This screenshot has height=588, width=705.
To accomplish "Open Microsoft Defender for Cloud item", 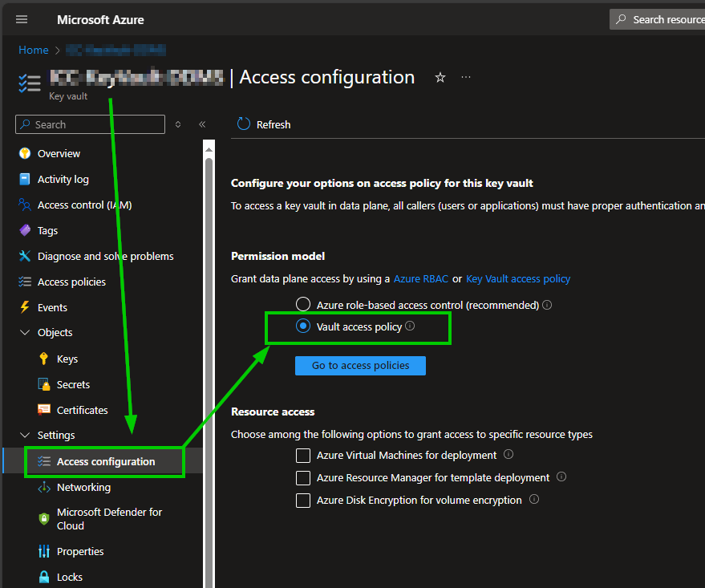I will pyautogui.click(x=109, y=519).
